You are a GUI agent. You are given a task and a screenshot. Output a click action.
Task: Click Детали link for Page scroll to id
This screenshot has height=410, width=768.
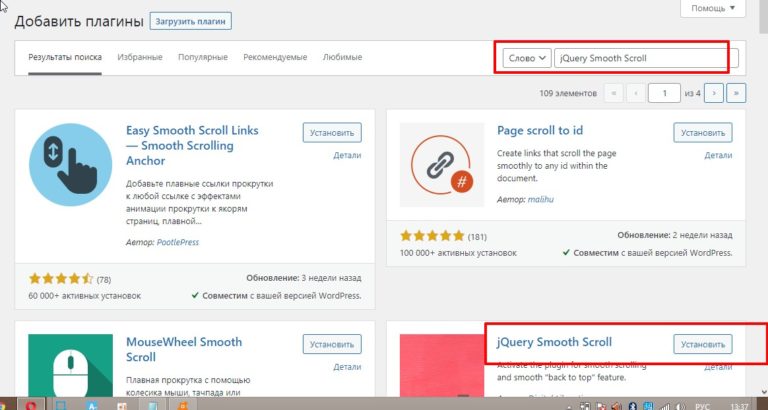pyautogui.click(x=718, y=155)
